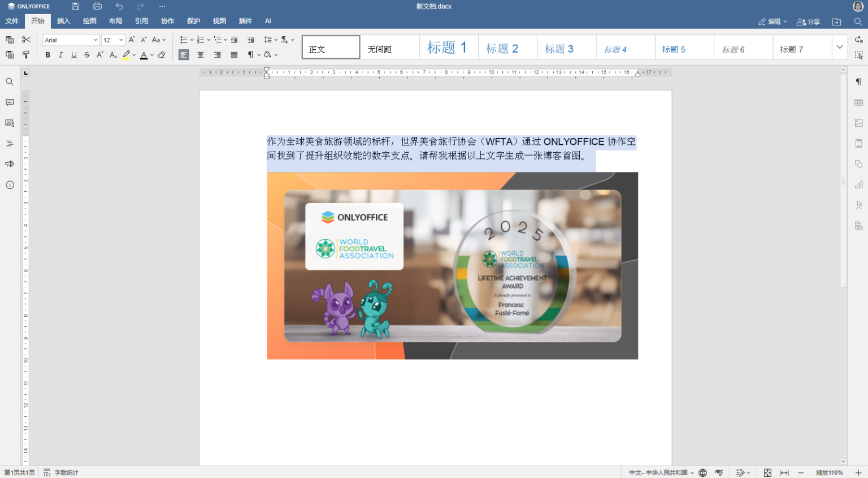This screenshot has height=478, width=868.
Task: Apply the 标题 1 heading style
Action: click(x=448, y=48)
